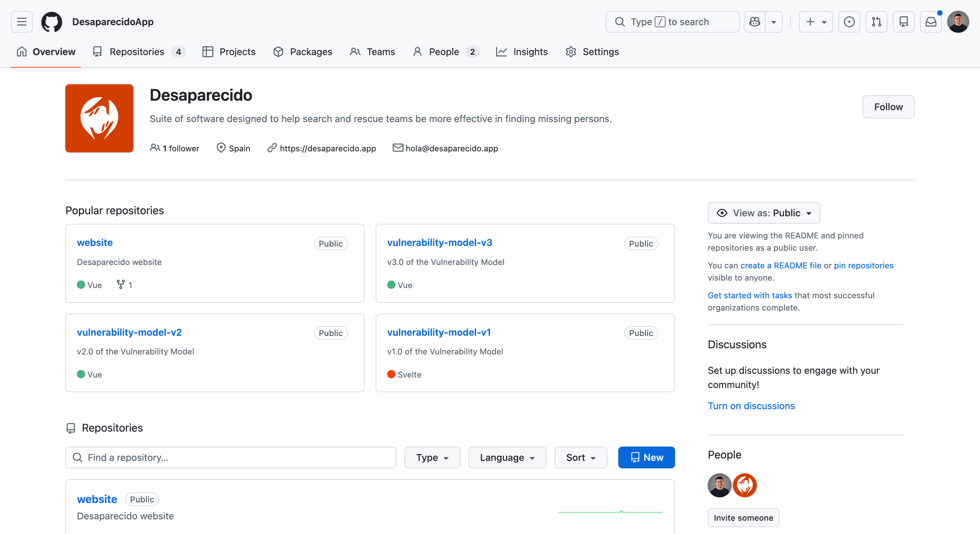Viewport: 980px width, 534px height.
Task: Click the Find a repository search field
Action: click(231, 457)
